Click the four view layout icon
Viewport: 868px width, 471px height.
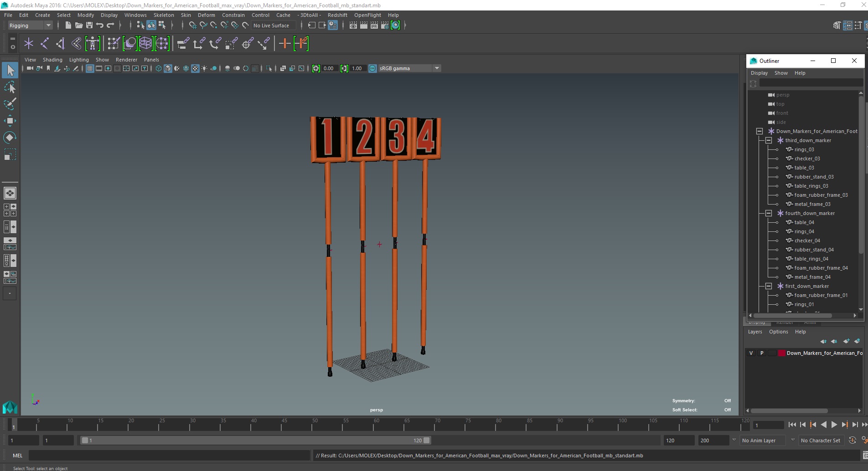[x=10, y=210]
